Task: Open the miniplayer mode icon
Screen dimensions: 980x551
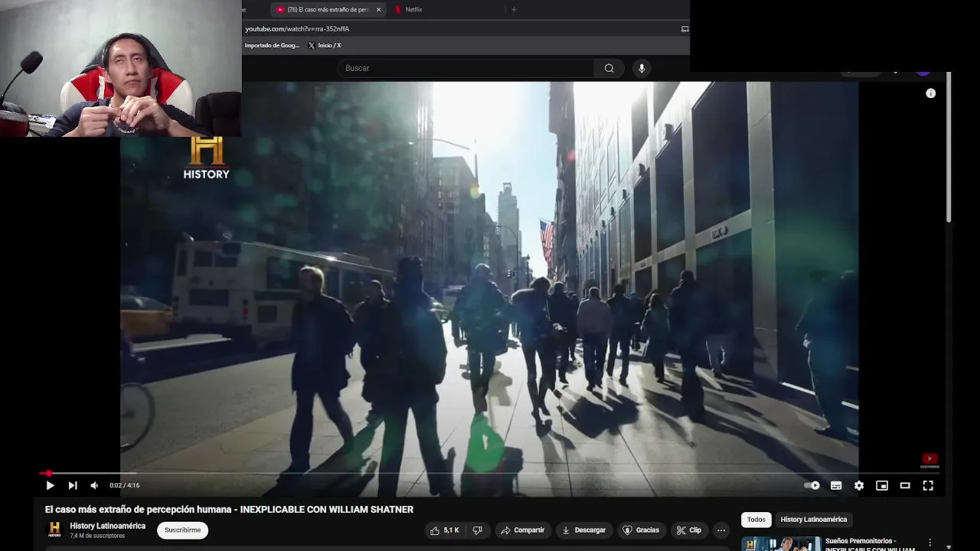Action: coord(882,485)
